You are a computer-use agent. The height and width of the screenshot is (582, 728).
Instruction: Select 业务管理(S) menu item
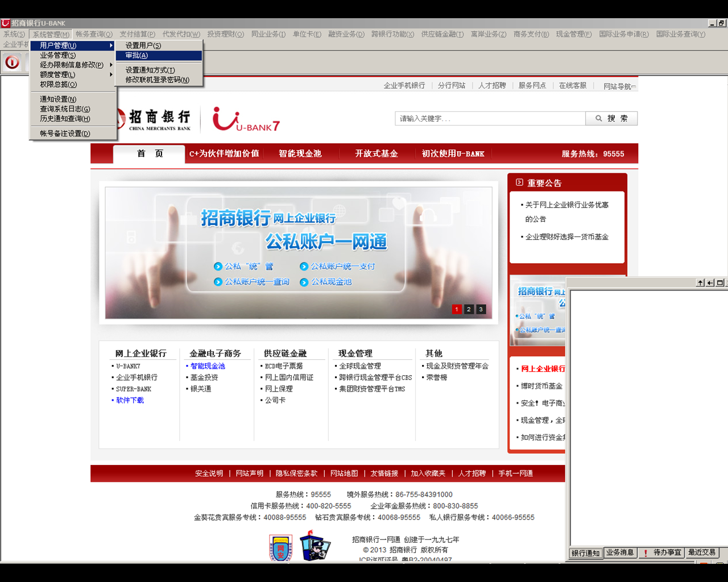pos(73,55)
